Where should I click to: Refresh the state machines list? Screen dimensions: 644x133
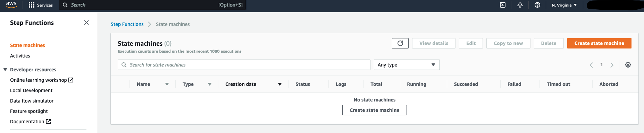click(400, 43)
